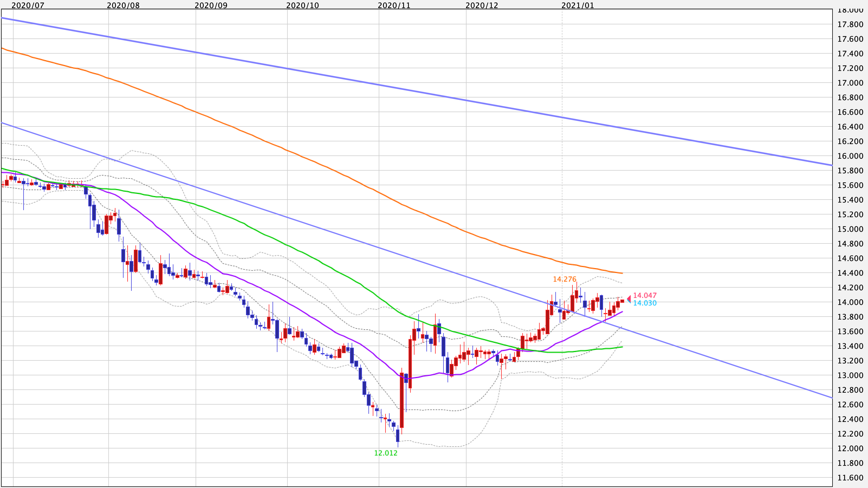Click the 2020/12 date label
This screenshot has width=868, height=488.
tap(482, 5)
